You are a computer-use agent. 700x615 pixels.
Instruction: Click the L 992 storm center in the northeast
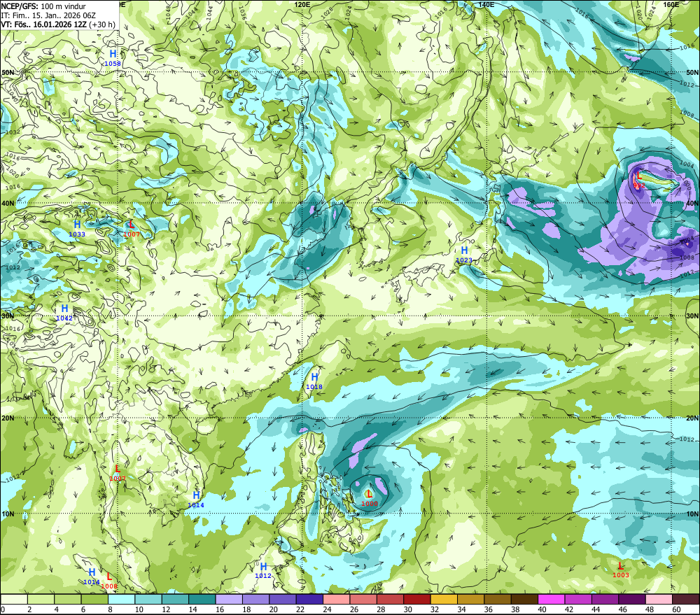[639, 180]
